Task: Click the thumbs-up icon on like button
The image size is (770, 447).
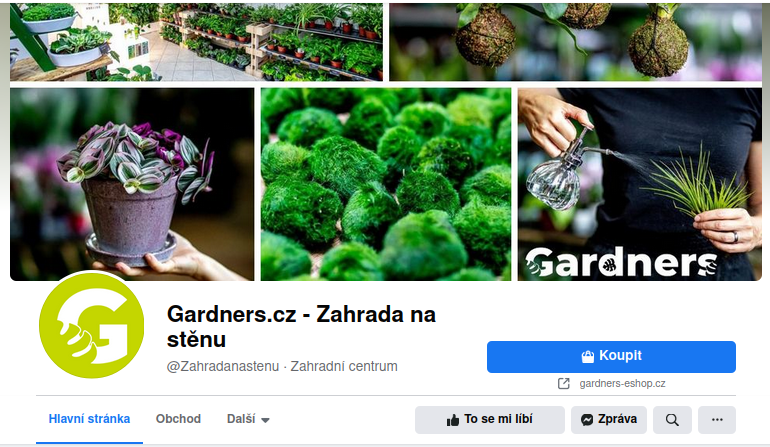Action: click(453, 420)
